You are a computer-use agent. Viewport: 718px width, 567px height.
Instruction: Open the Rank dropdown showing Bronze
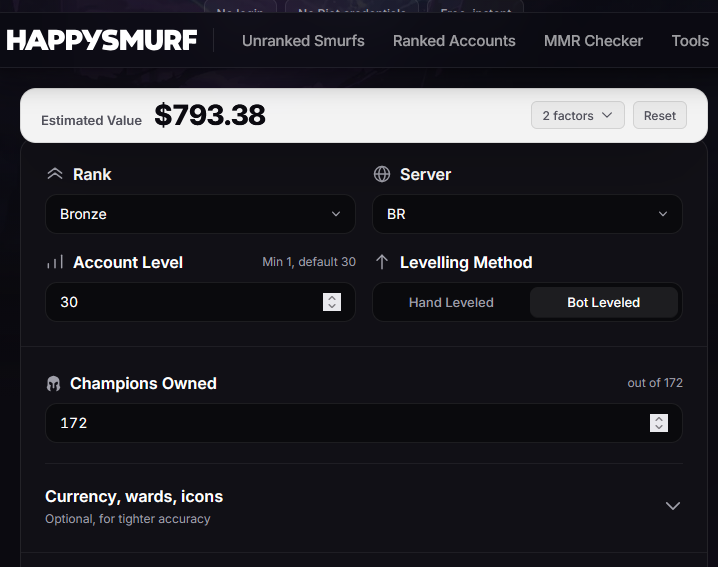pos(201,214)
